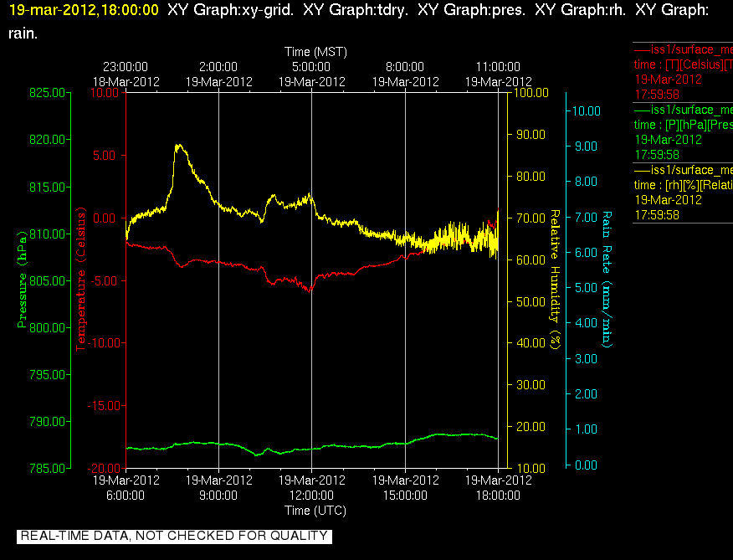733x560 pixels.
Task: Click the 8:00:00 MST tick label
Action: click(405, 67)
